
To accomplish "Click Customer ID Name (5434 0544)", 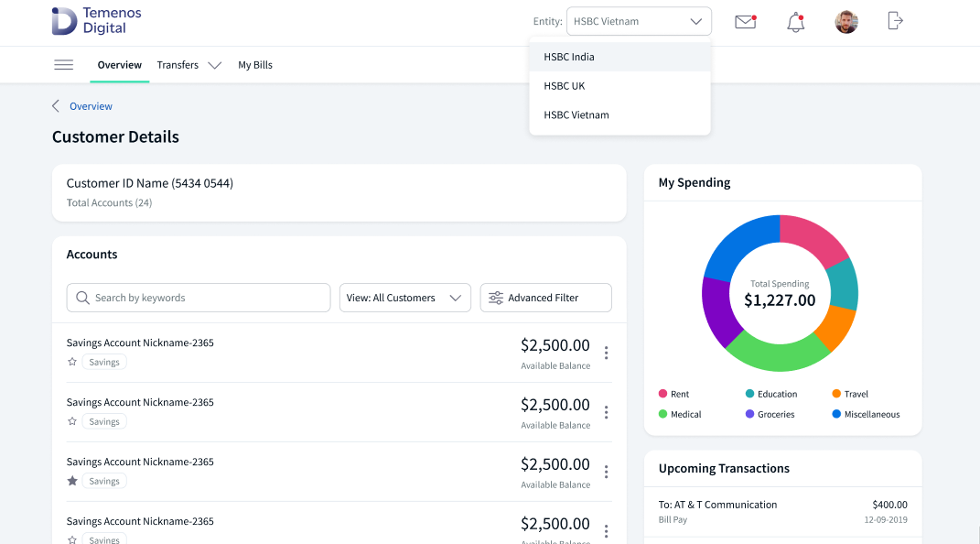I will (150, 183).
